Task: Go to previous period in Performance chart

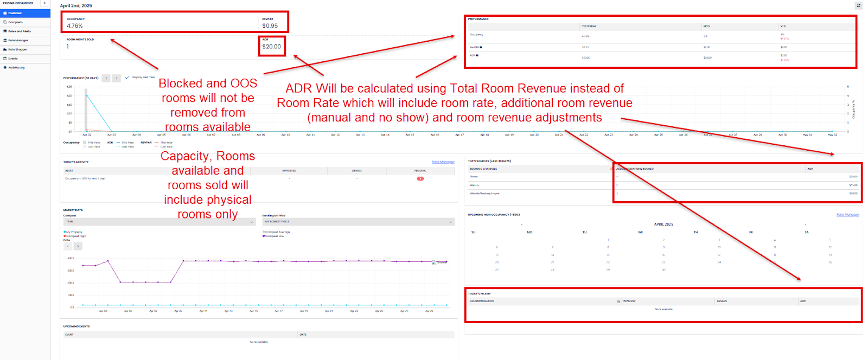Action: tap(106, 78)
